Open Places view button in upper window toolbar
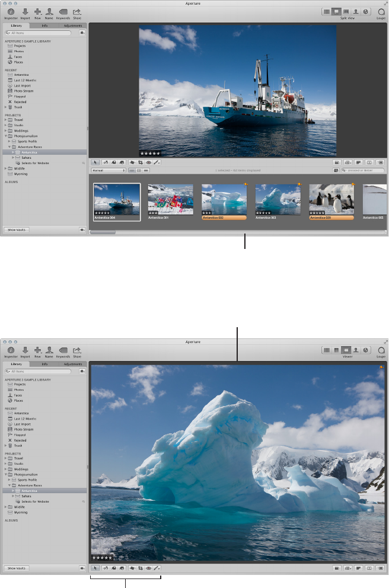This screenshot has width=389, height=588. [365, 12]
